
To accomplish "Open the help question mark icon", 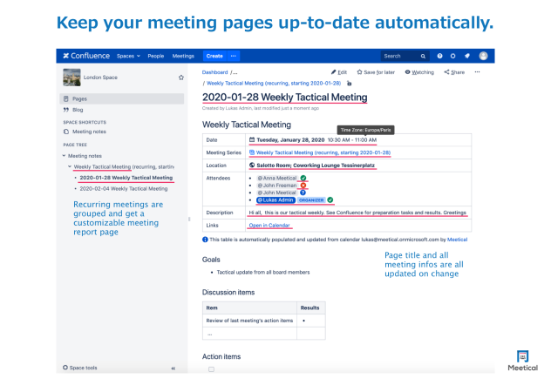I will [x=439, y=56].
